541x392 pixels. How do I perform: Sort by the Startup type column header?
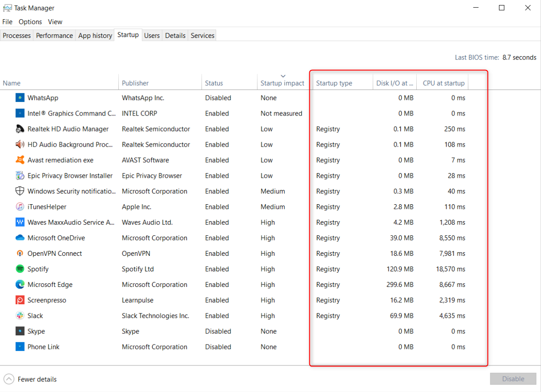click(342, 83)
